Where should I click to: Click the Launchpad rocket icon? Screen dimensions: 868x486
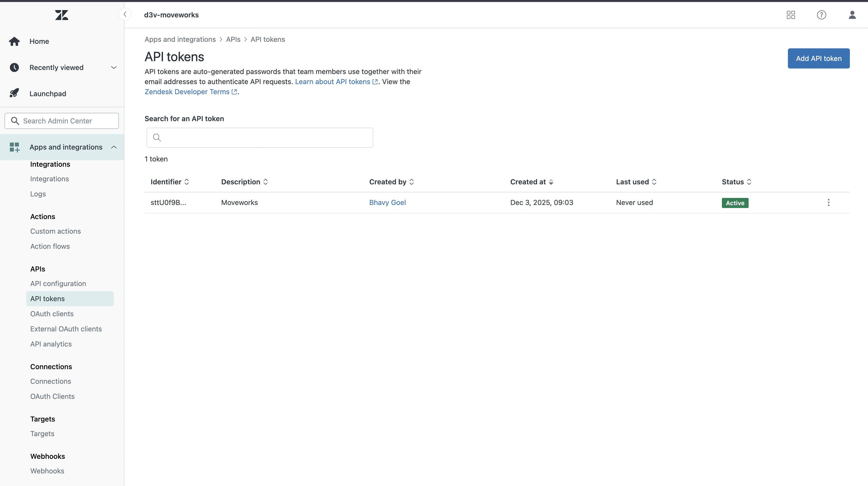pyautogui.click(x=14, y=93)
